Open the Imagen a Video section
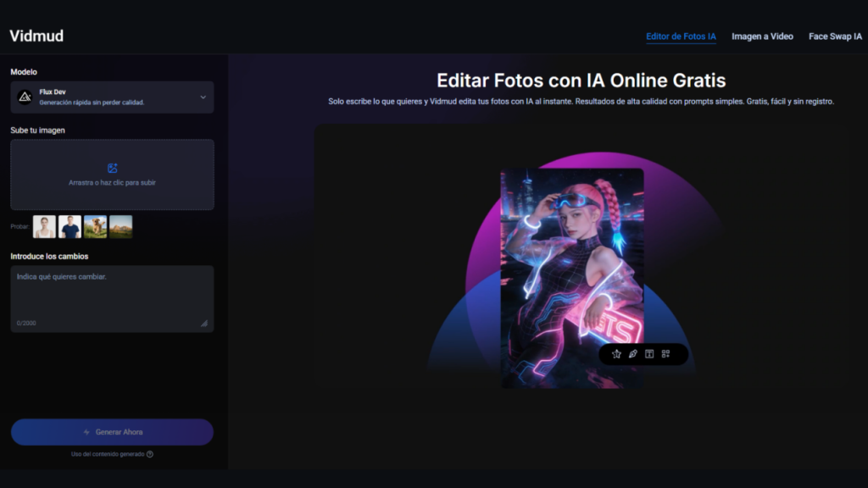 pyautogui.click(x=762, y=36)
